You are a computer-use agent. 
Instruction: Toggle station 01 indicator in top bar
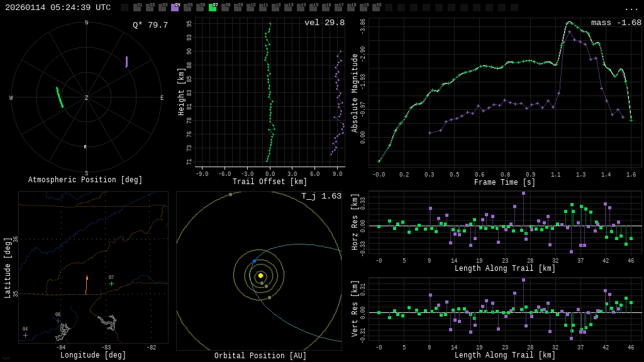(x=137, y=8)
